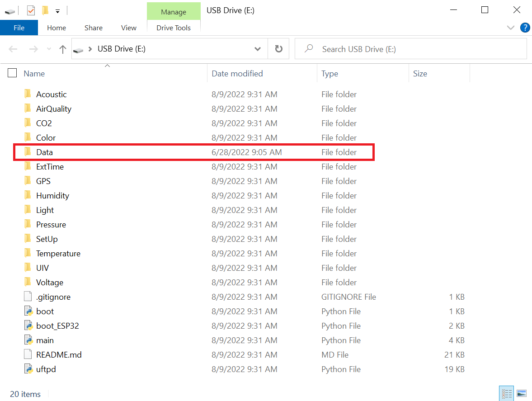Select the Light folder icon

click(28, 210)
